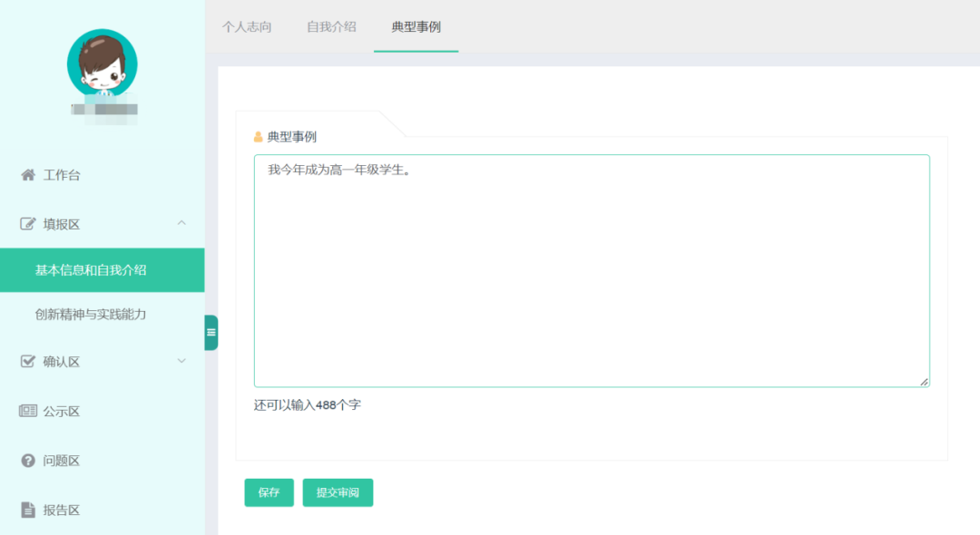Viewport: 980px width, 535px height.
Task: Select 基本信息和自我介绍 sidebar item
Action: tap(91, 270)
